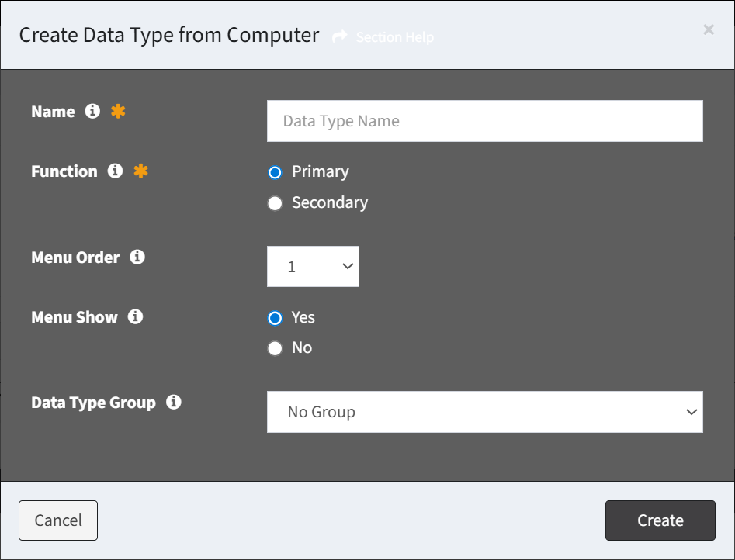Open the Section Help link
This screenshot has width=735, height=560.
click(x=395, y=37)
